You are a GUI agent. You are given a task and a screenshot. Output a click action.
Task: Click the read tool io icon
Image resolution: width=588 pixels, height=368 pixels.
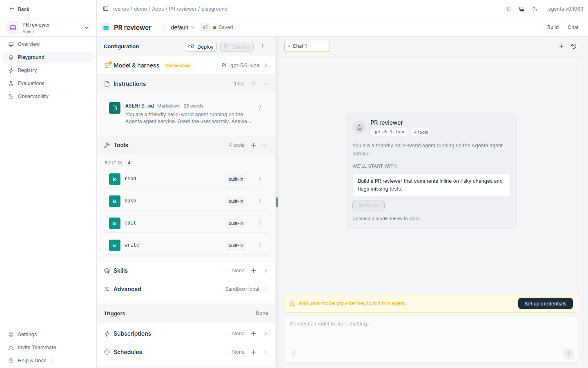[115, 179]
